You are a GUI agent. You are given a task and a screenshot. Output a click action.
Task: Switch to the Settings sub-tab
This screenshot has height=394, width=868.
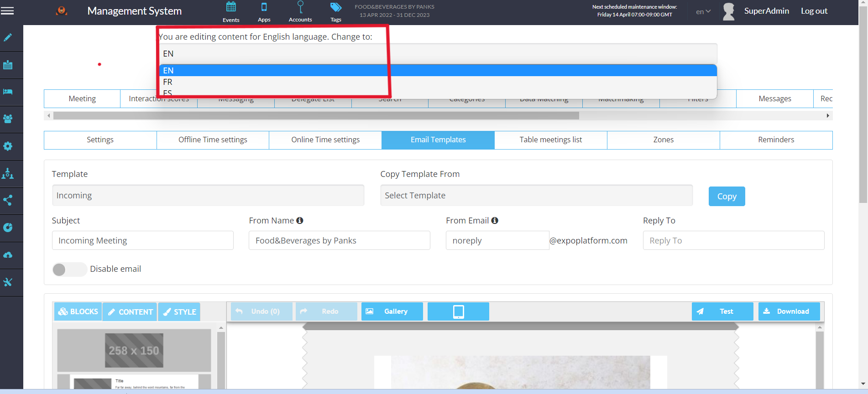tap(100, 140)
